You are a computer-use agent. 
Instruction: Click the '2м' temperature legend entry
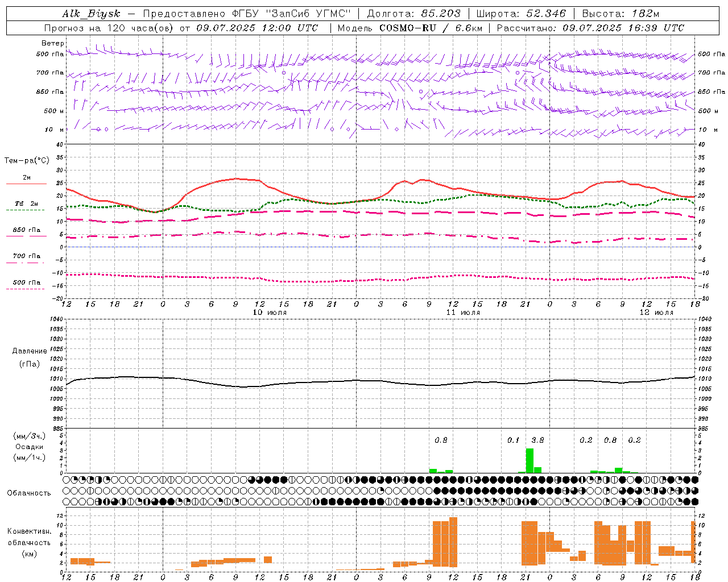click(x=27, y=178)
